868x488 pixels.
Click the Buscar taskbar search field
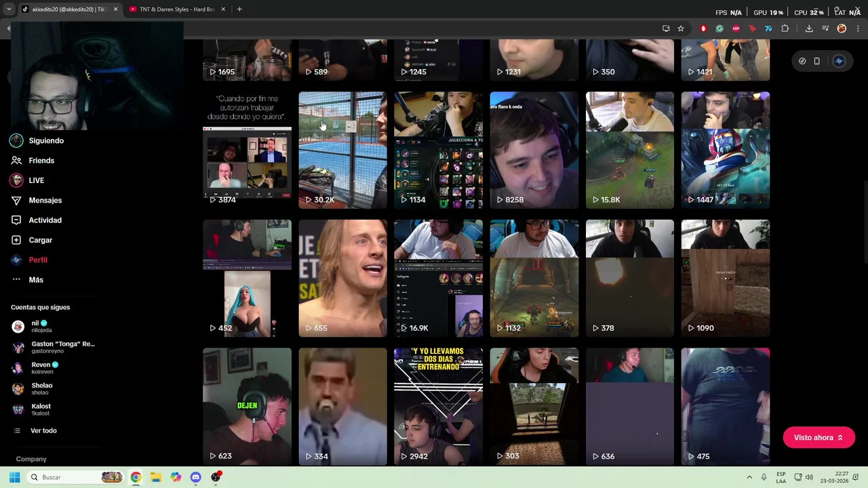click(x=75, y=477)
